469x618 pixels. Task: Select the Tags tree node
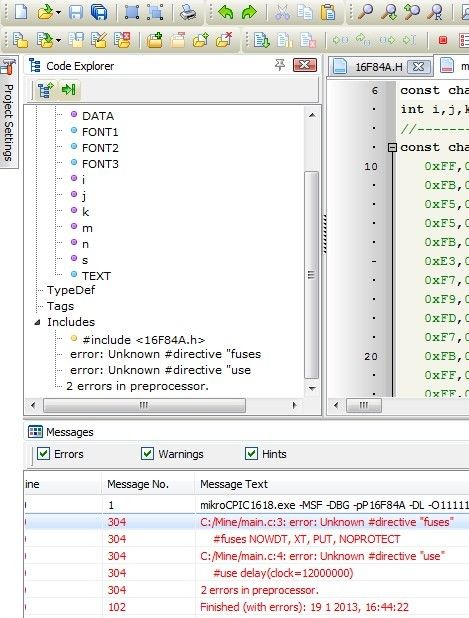point(60,306)
